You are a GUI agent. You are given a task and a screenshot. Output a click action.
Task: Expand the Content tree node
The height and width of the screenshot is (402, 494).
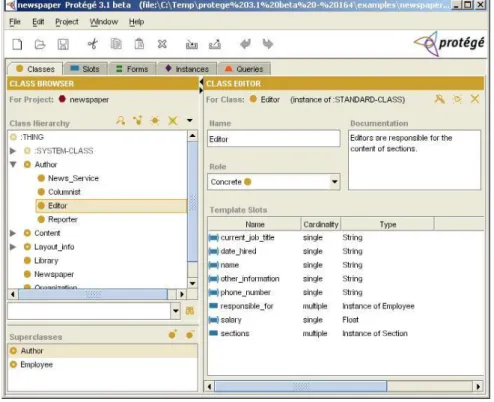coord(13,233)
